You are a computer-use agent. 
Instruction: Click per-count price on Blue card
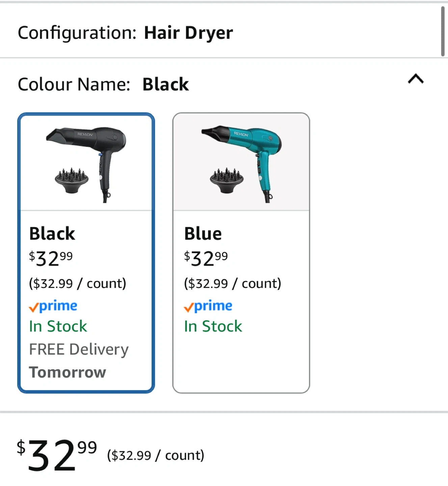point(233,283)
